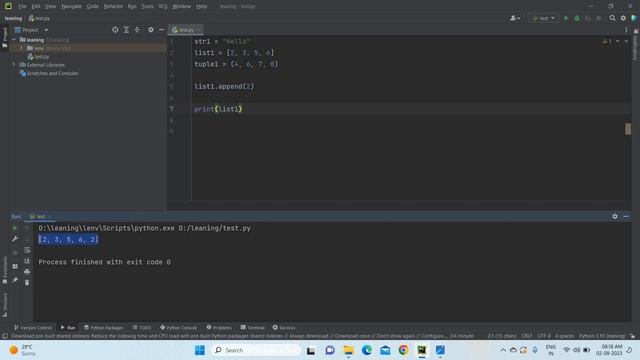Open the Navigate menu
640x360 pixels.
point(71,7)
